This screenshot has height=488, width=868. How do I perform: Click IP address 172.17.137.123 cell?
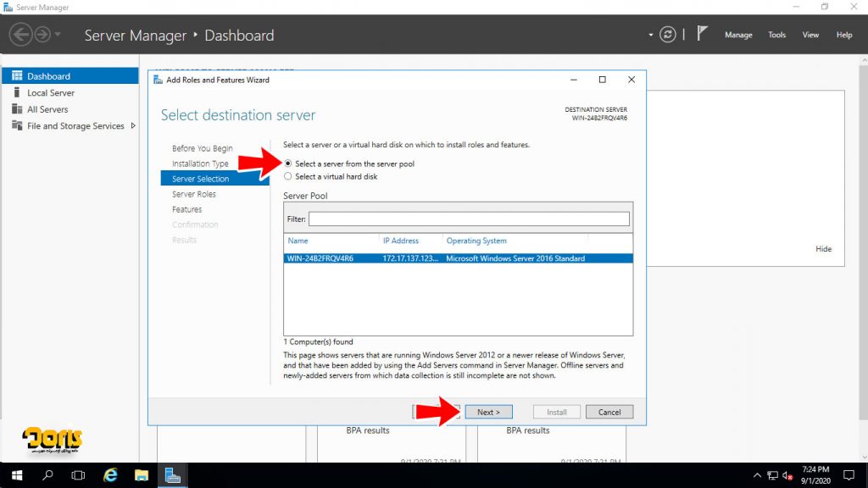[410, 258]
